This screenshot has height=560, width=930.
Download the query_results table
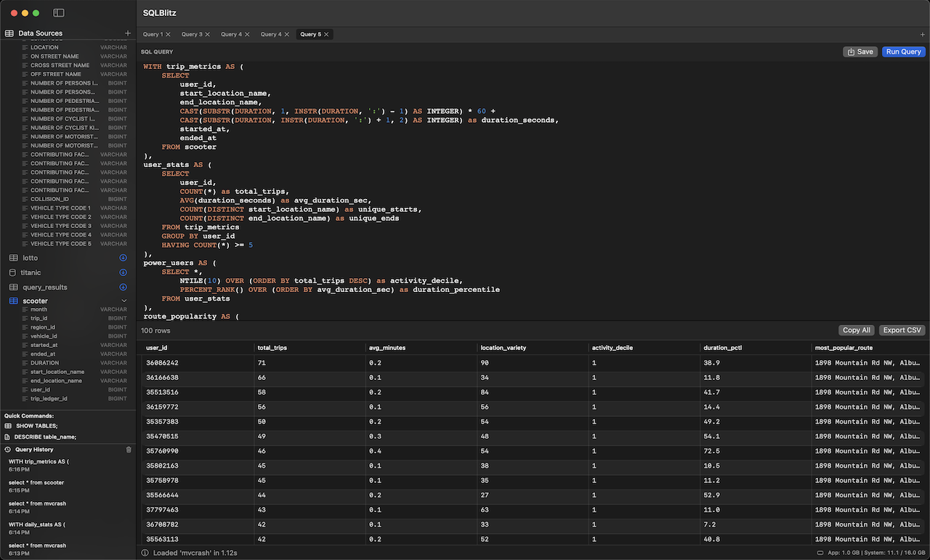tap(124, 287)
